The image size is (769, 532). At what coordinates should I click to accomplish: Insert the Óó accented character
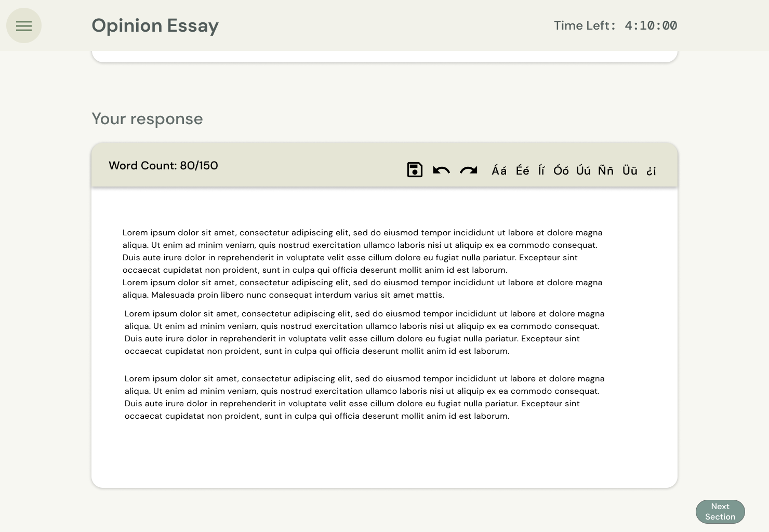(561, 170)
